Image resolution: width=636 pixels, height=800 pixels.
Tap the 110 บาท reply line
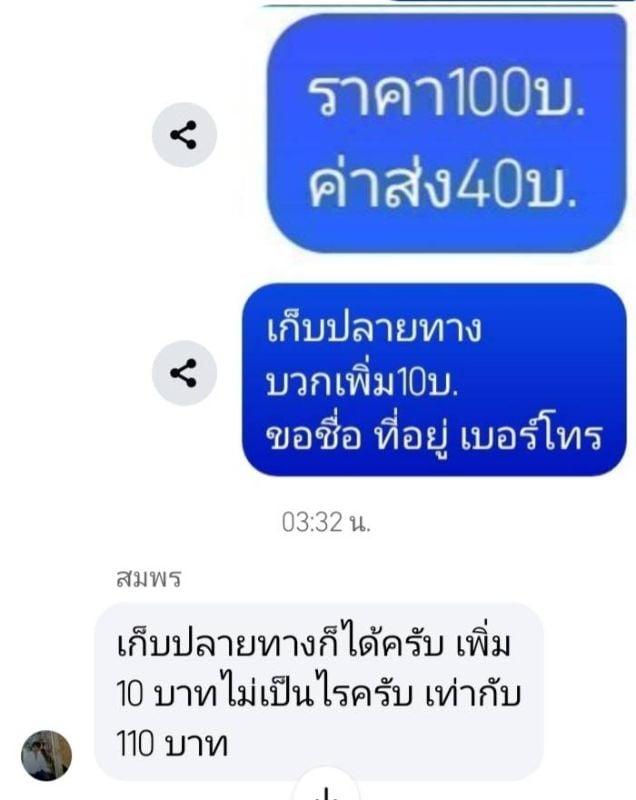point(172,744)
